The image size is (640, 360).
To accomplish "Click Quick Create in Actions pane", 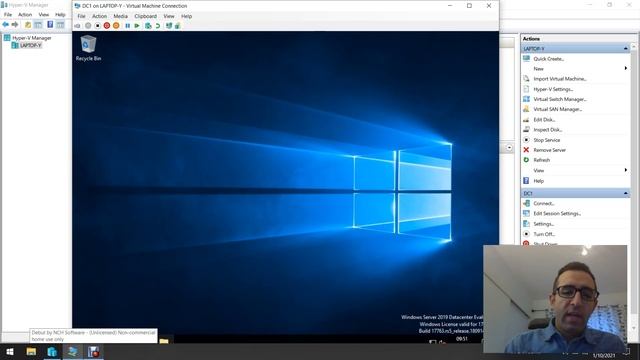I will [549, 59].
